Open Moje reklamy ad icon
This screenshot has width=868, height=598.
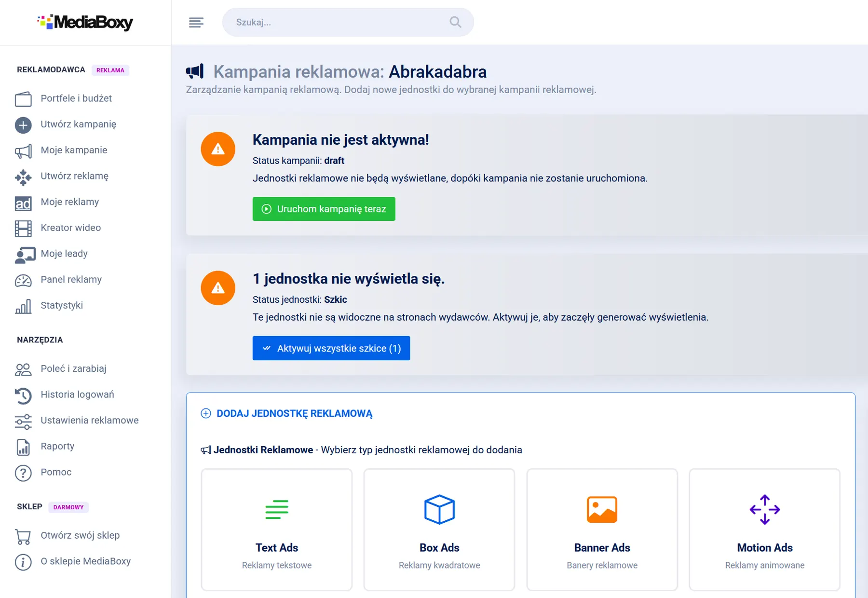pyautogui.click(x=23, y=203)
